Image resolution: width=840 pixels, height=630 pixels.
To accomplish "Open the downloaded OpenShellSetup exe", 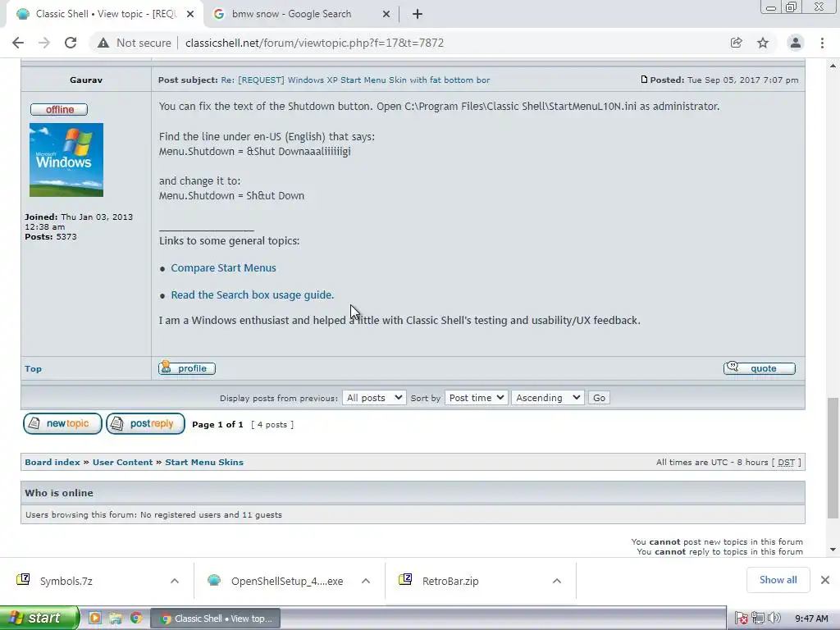I will (x=287, y=582).
